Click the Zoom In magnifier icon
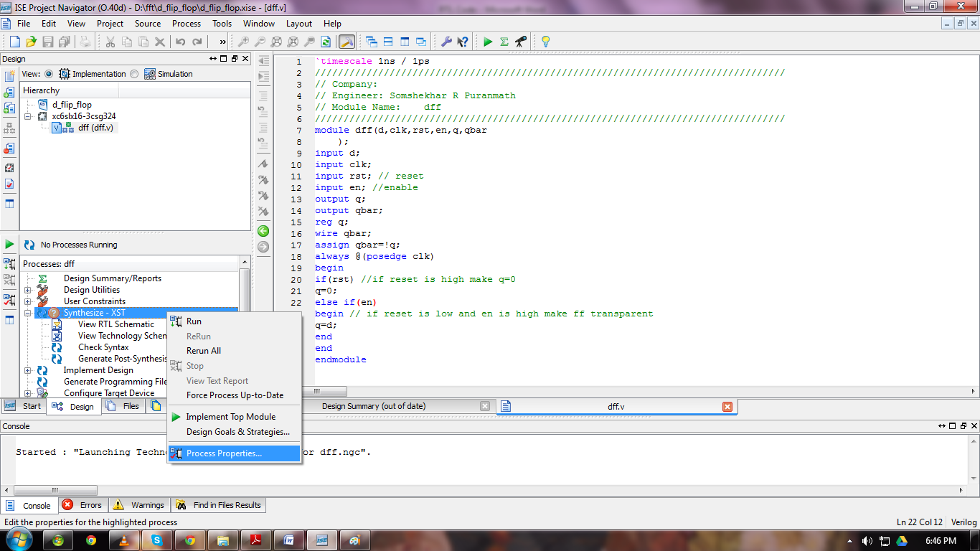 tap(243, 42)
